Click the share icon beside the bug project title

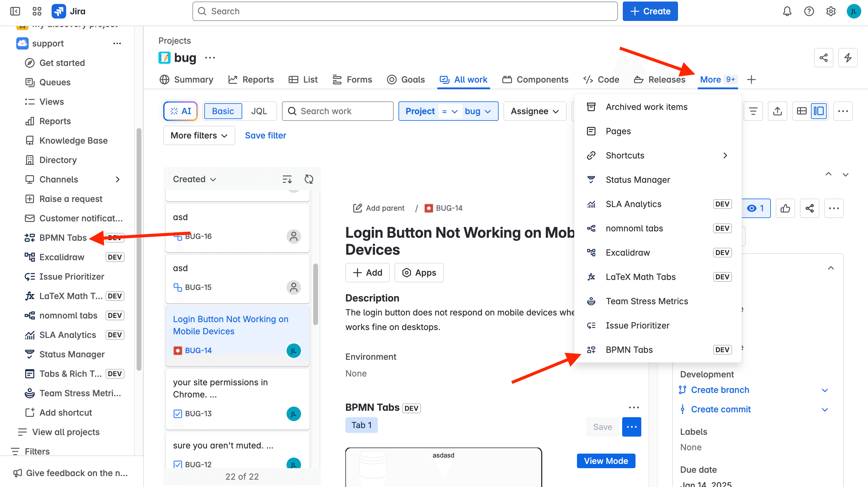pyautogui.click(x=823, y=58)
